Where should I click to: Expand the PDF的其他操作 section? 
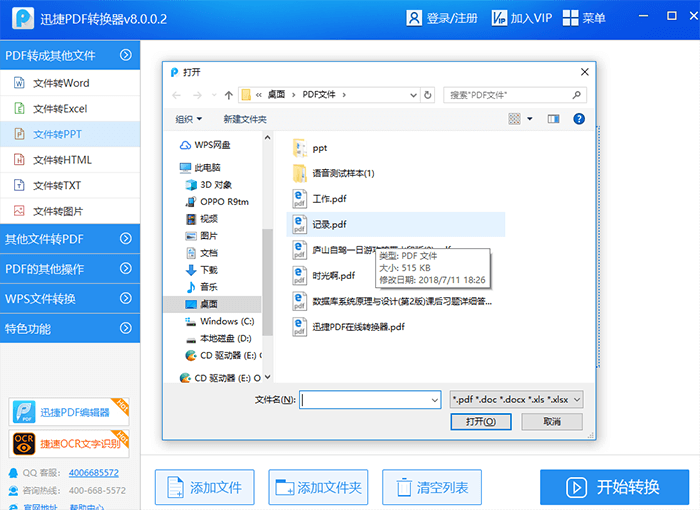[x=126, y=268]
